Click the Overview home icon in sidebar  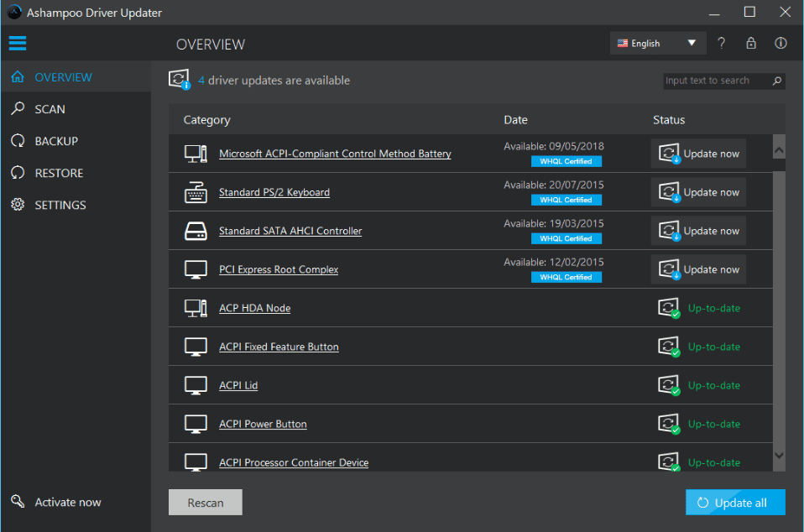[x=18, y=77]
